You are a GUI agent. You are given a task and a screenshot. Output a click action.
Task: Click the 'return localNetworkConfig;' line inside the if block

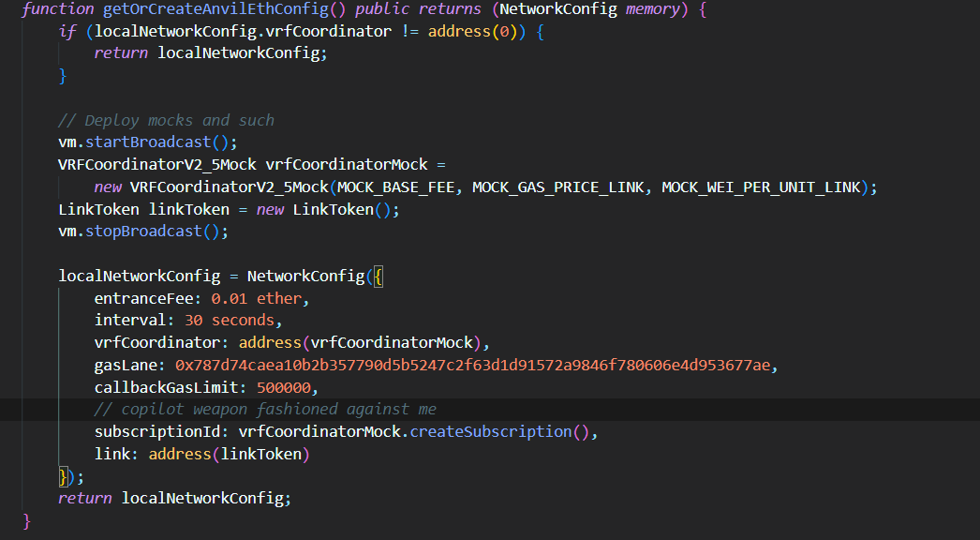click(x=211, y=53)
